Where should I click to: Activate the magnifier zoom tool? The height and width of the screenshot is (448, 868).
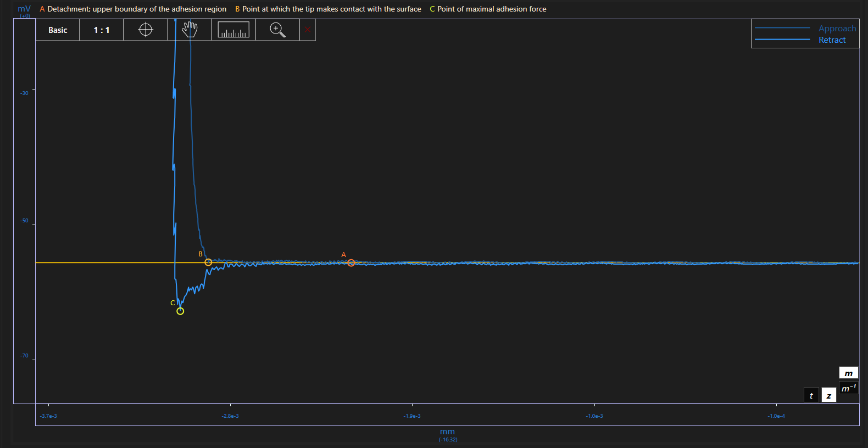[x=277, y=30]
